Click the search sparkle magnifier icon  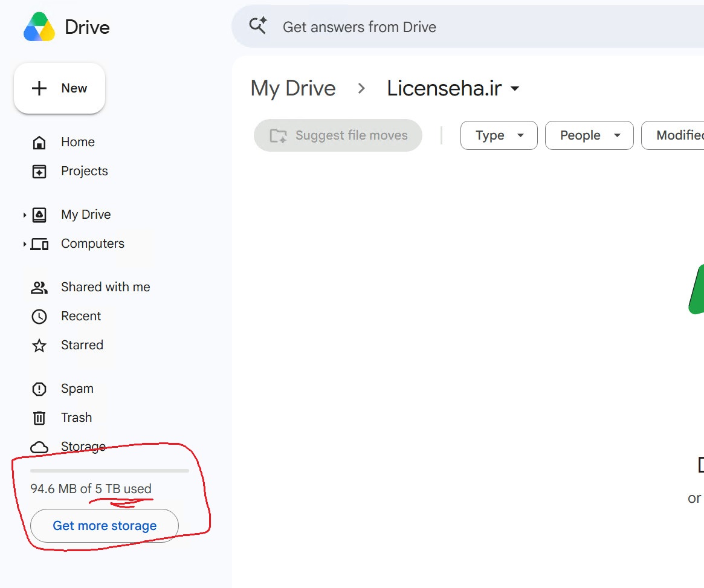[x=258, y=25]
